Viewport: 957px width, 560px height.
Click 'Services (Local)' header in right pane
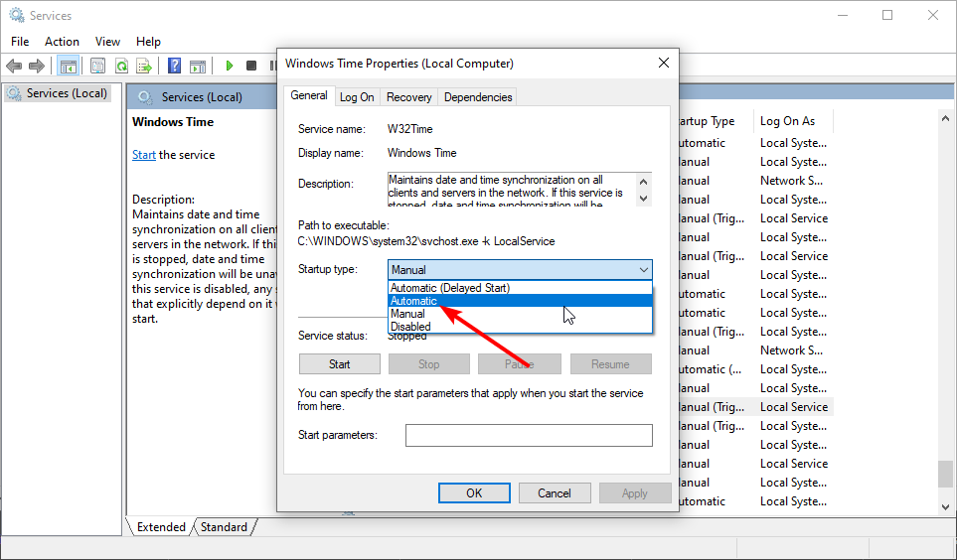pos(202,97)
